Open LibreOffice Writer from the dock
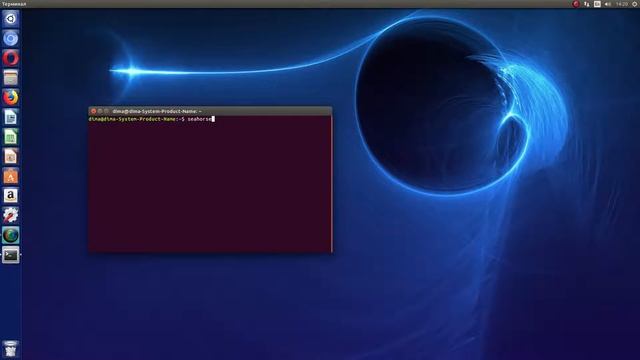Screen dimensions: 640x360 11,117
